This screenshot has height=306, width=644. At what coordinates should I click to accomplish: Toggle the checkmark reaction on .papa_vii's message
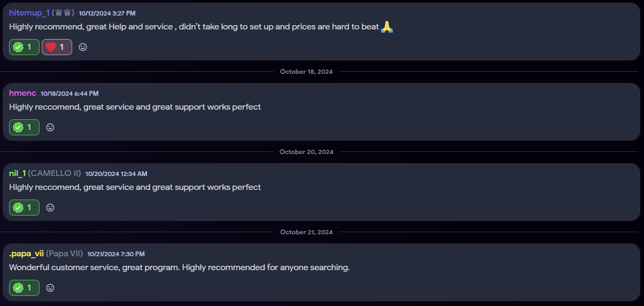24,288
